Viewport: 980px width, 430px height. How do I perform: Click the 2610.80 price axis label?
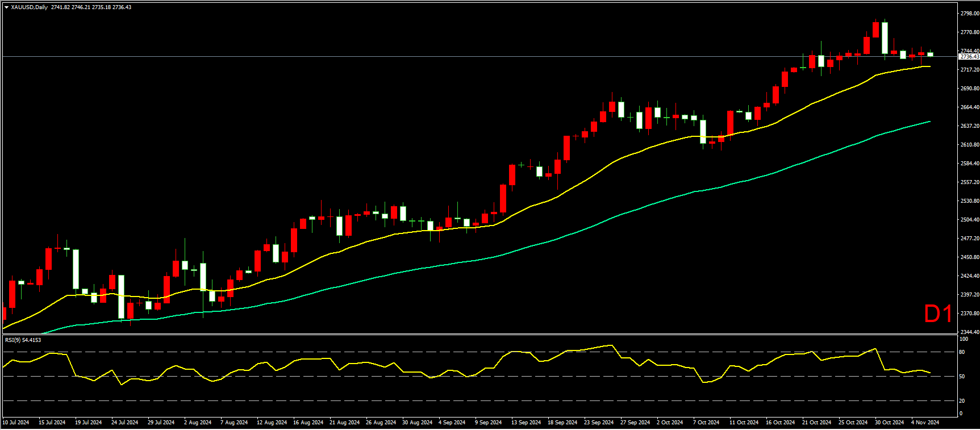[x=970, y=145]
